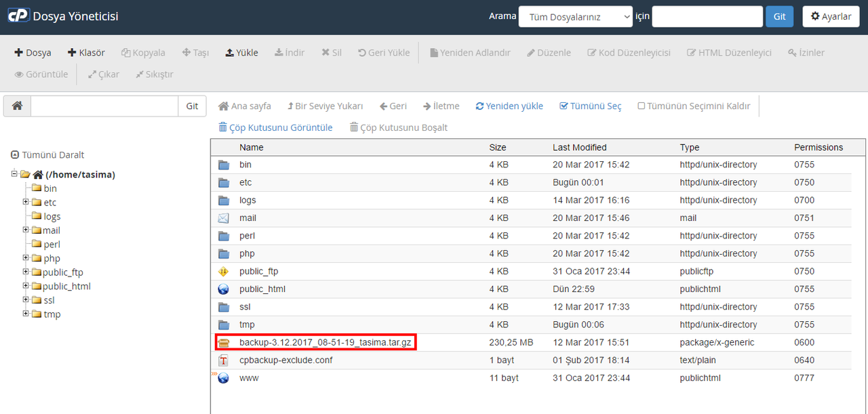Expand the public_html folder in the tree

tap(26, 286)
